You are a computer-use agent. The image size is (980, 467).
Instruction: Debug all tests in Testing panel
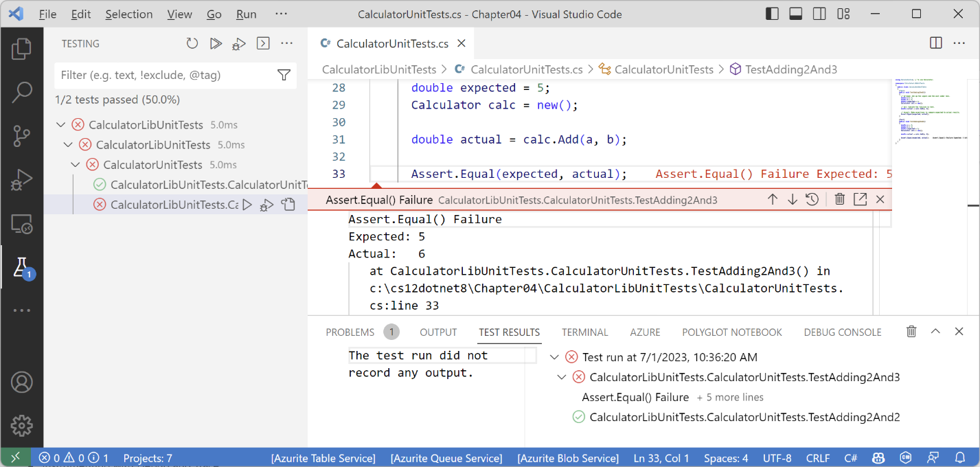coord(239,44)
